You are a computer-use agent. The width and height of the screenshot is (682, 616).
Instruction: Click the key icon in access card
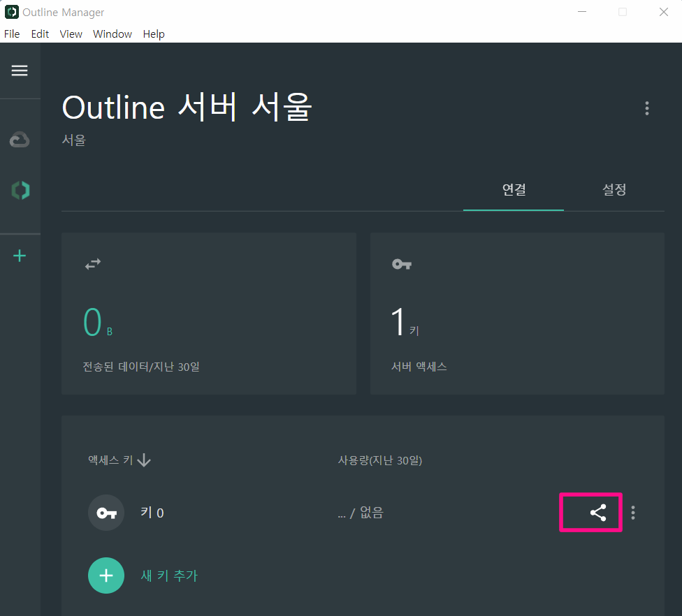(x=402, y=264)
